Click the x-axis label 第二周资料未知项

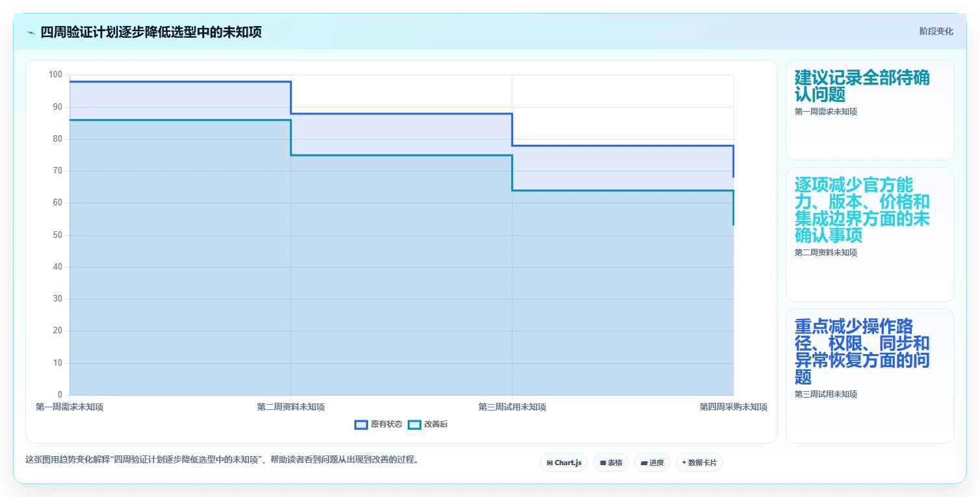291,407
